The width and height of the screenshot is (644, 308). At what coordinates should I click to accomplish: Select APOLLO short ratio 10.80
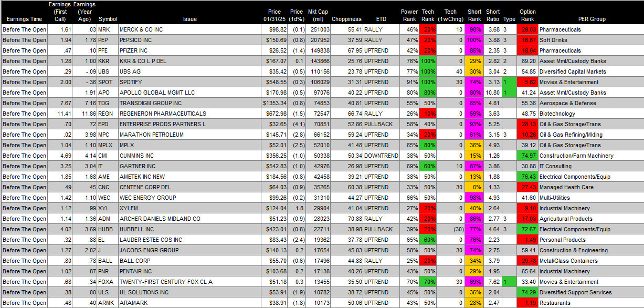pos(492,93)
